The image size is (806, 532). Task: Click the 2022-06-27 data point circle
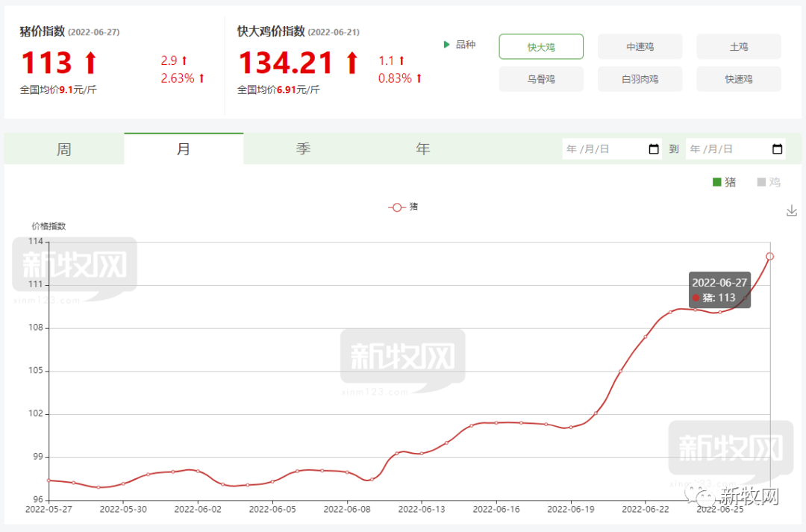click(x=769, y=257)
